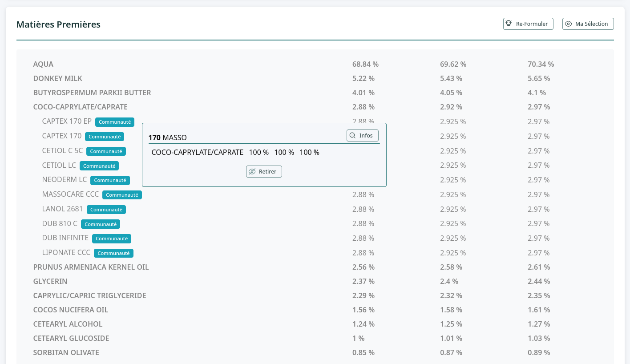
Task: Click Communauté badge next to LIPONATE CCC
Action: (113, 253)
